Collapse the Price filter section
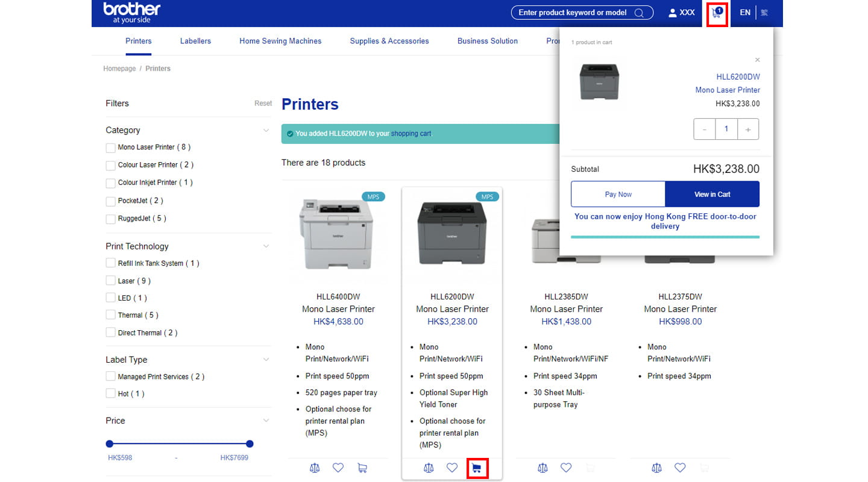Screen dimensions: 868x482 pyautogui.click(x=266, y=421)
